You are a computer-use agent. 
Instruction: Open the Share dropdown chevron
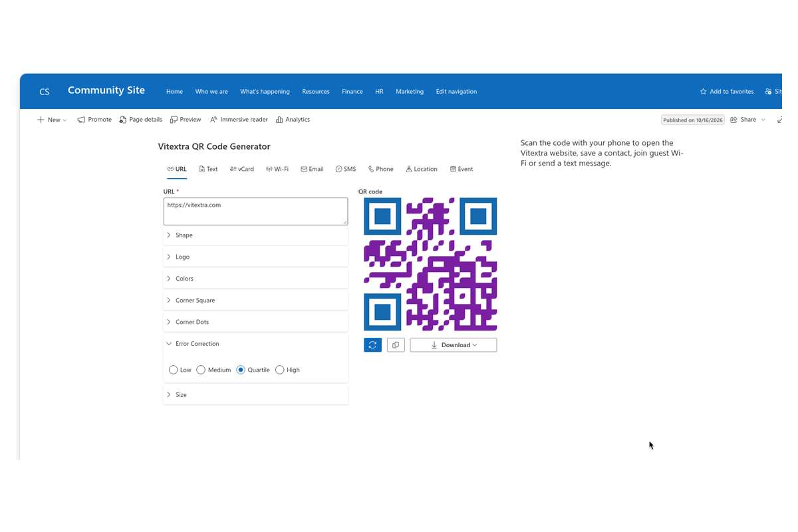coord(763,120)
